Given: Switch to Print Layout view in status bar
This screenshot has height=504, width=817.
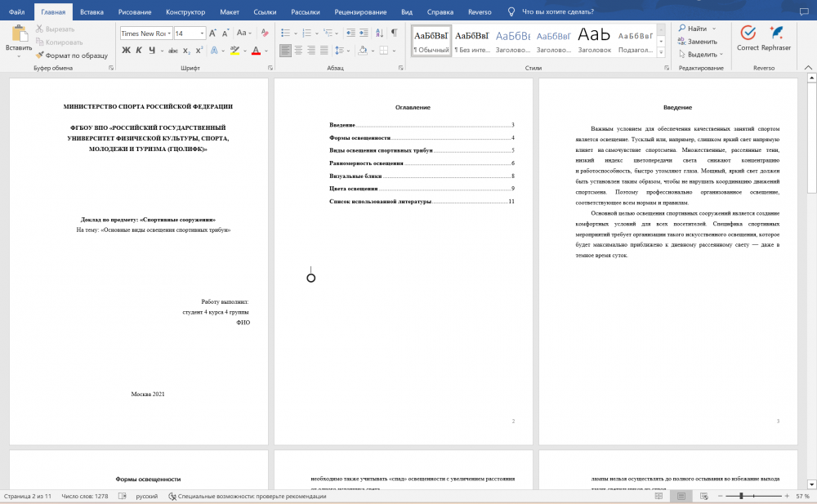Looking at the screenshot, I should pyautogui.click(x=681, y=496).
